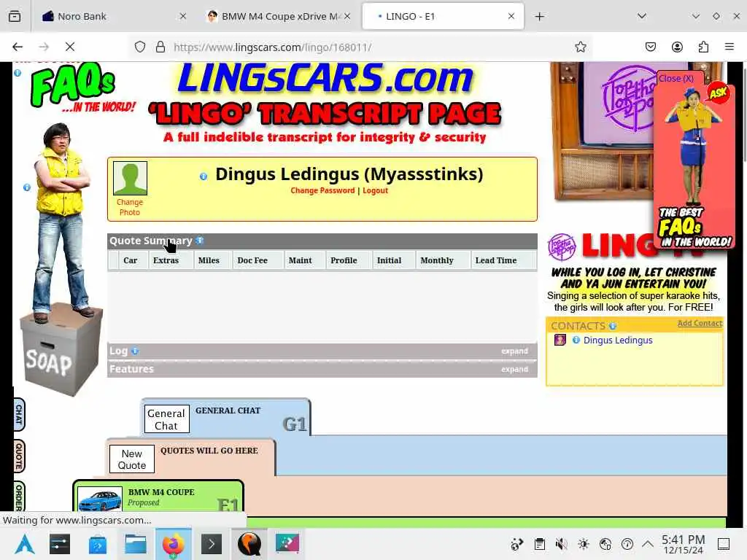Viewport: 747px width, 560px height.
Task: Click the red ASK badge on FAQ popup
Action: point(719,93)
